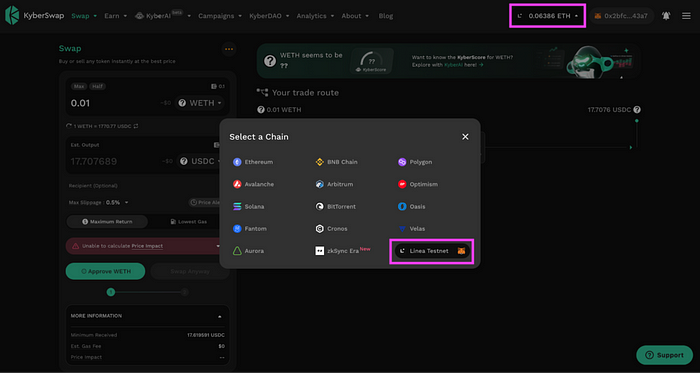Click the Support button

(664, 355)
